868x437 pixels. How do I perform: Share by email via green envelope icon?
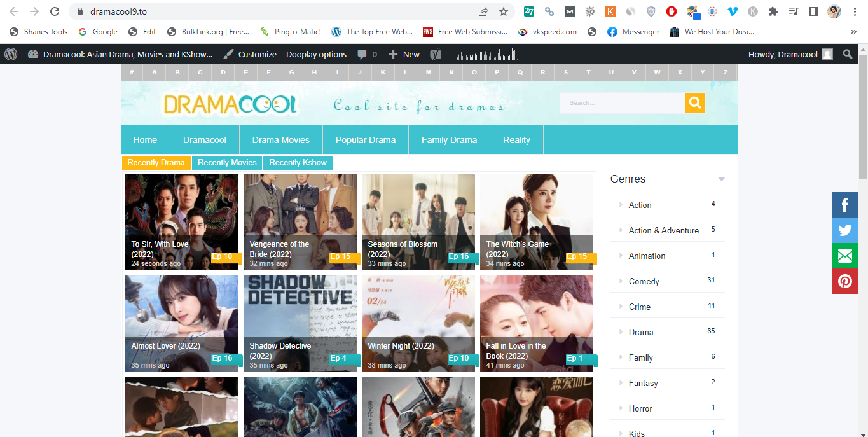pos(845,256)
